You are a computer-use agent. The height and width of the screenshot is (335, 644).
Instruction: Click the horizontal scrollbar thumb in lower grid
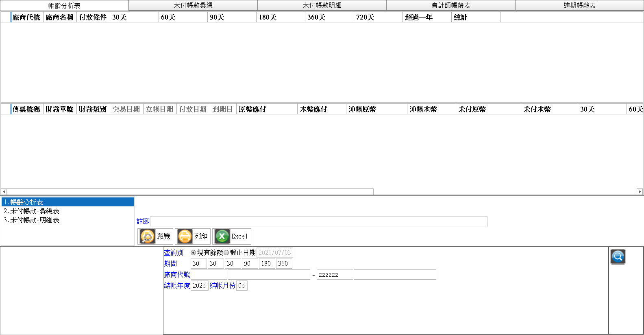click(190, 192)
